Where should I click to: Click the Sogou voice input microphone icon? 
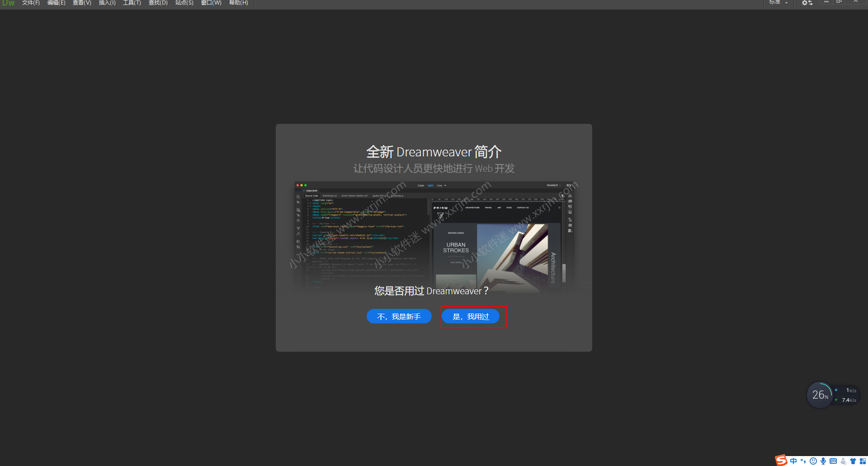click(x=823, y=461)
